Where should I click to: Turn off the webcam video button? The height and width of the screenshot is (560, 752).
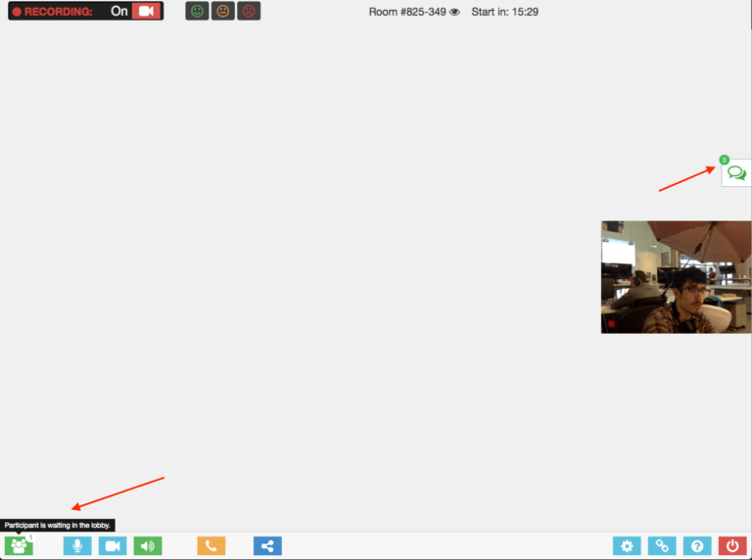[113, 545]
